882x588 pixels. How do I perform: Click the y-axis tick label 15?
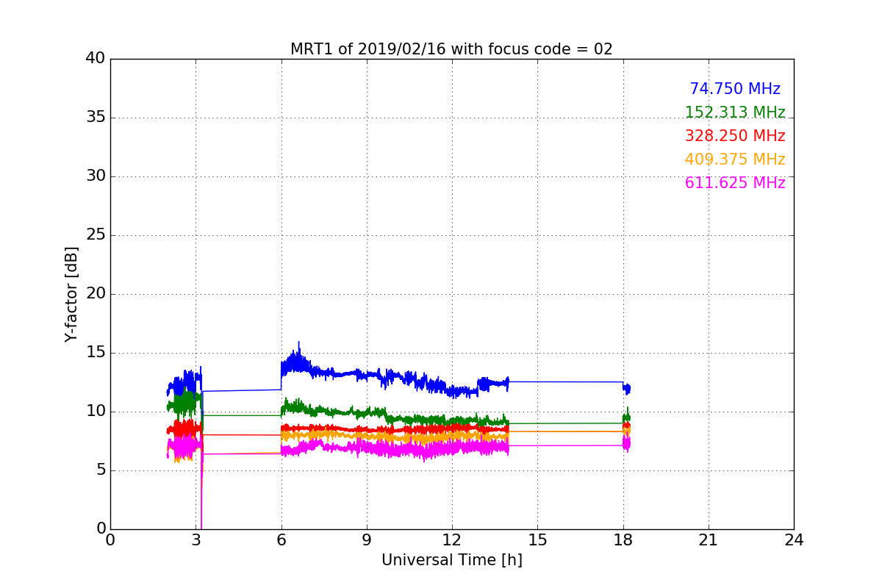pyautogui.click(x=96, y=353)
